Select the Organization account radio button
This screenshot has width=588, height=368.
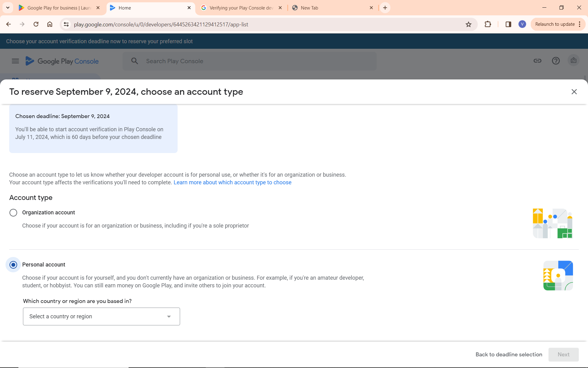[x=13, y=213]
